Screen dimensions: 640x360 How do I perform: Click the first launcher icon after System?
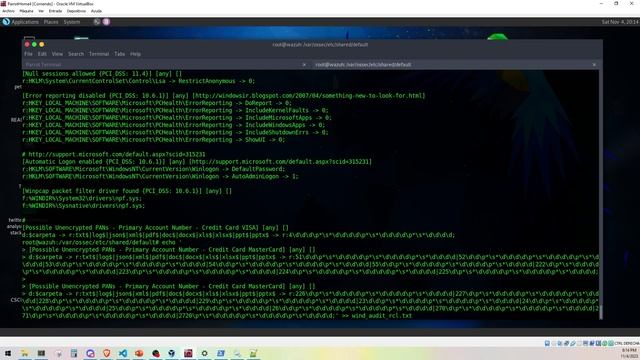(97, 22)
